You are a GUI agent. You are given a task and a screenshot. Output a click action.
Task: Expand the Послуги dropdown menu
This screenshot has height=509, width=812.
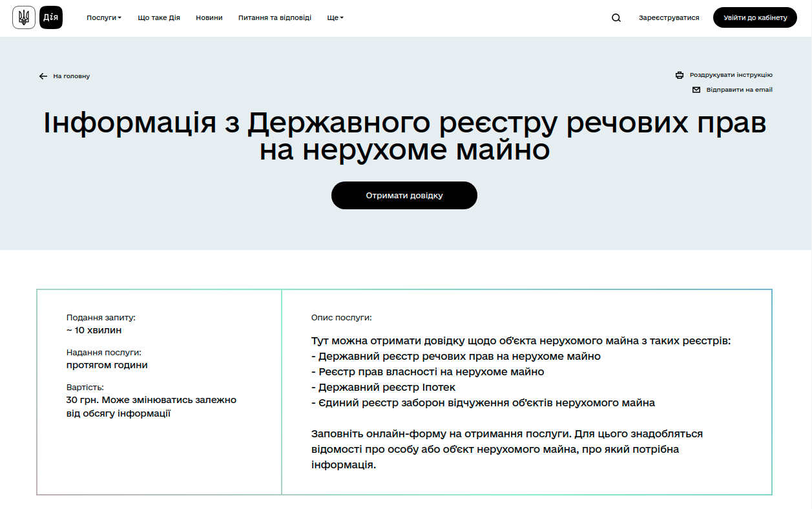pyautogui.click(x=104, y=18)
